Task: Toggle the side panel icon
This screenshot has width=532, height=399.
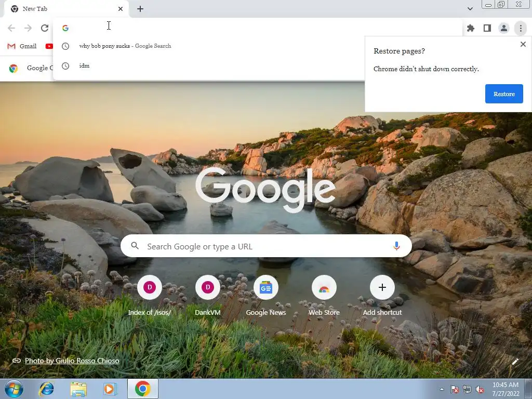Action: click(x=487, y=28)
